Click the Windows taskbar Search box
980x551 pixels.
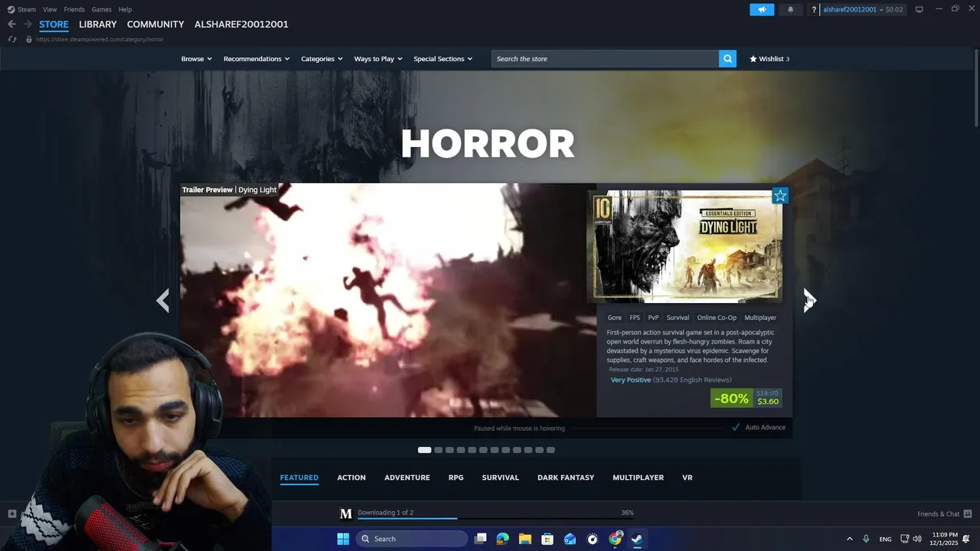[x=411, y=539]
